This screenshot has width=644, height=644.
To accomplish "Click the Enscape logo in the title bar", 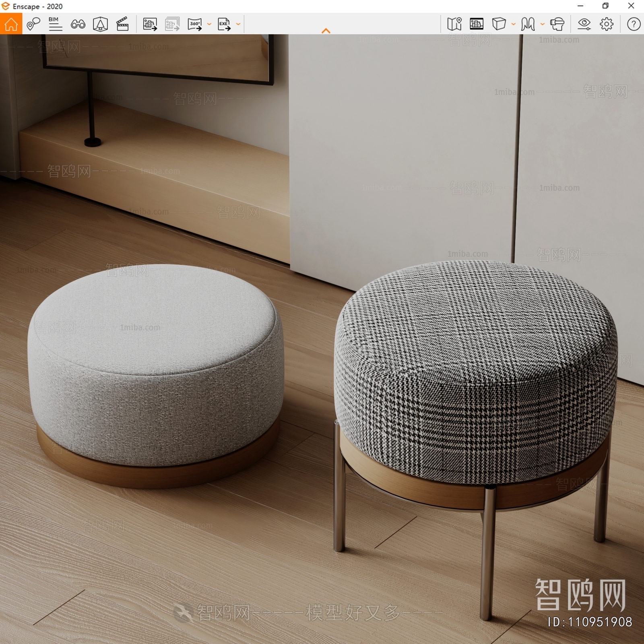I will [x=5, y=6].
